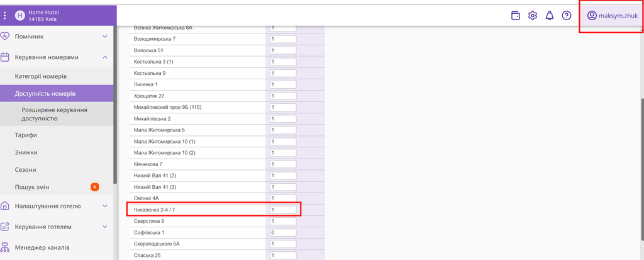The width and height of the screenshot is (644, 260).
Task: Select Доступність номерів menu item
Action: click(x=56, y=93)
